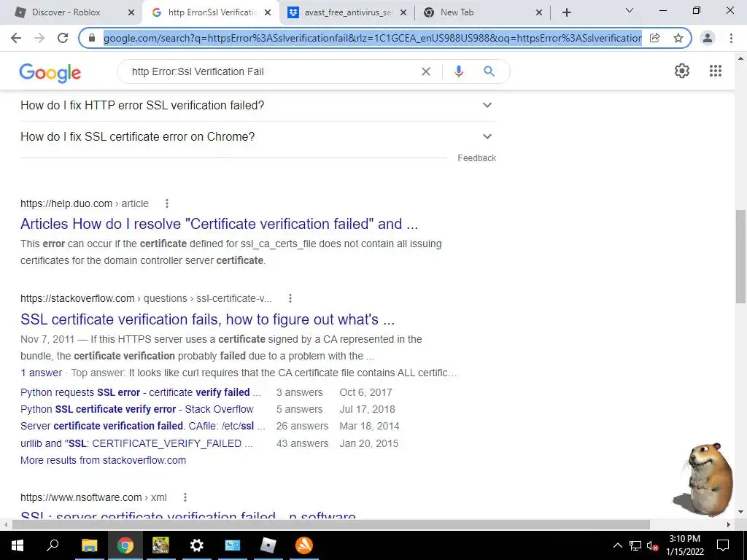Open a new browser tab
747x560 pixels.
tap(566, 13)
